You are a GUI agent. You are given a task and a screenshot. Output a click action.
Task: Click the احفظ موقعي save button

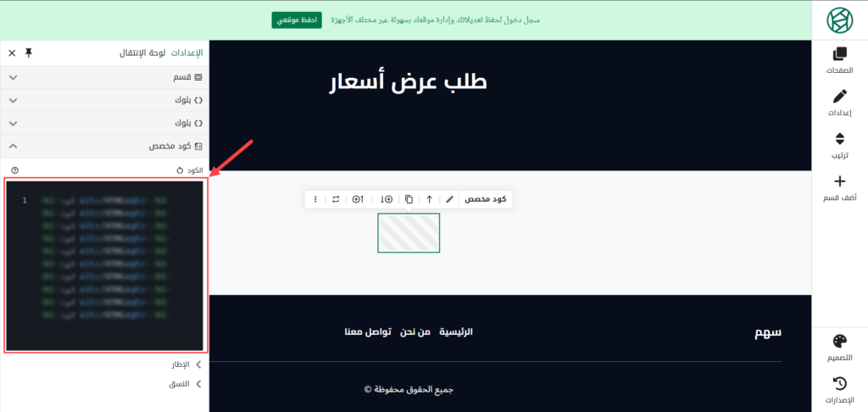(x=297, y=20)
